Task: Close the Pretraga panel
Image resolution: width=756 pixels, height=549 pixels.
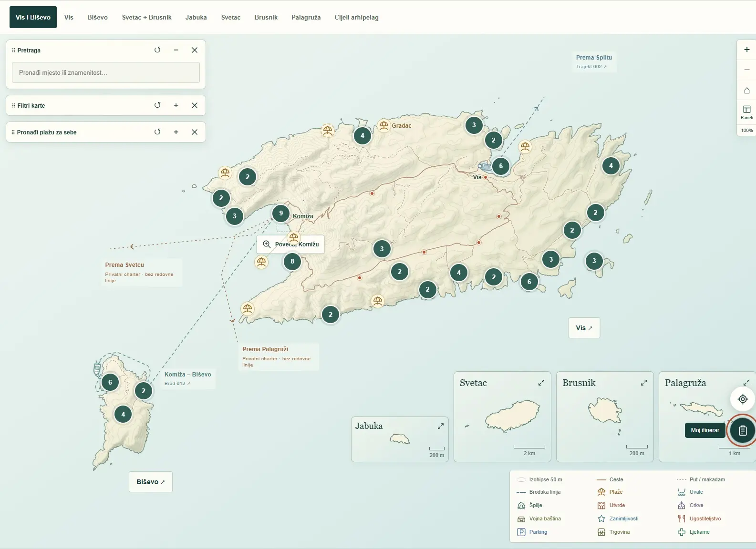Action: [195, 50]
